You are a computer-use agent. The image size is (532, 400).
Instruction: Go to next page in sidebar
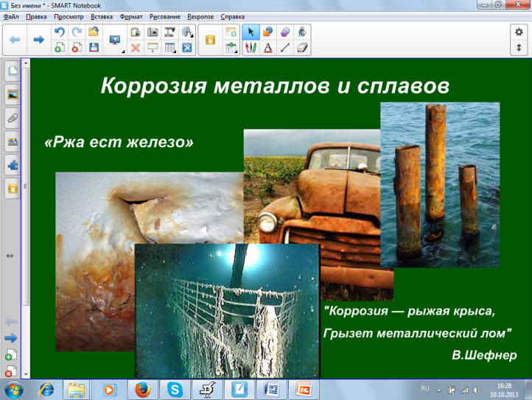(11, 338)
